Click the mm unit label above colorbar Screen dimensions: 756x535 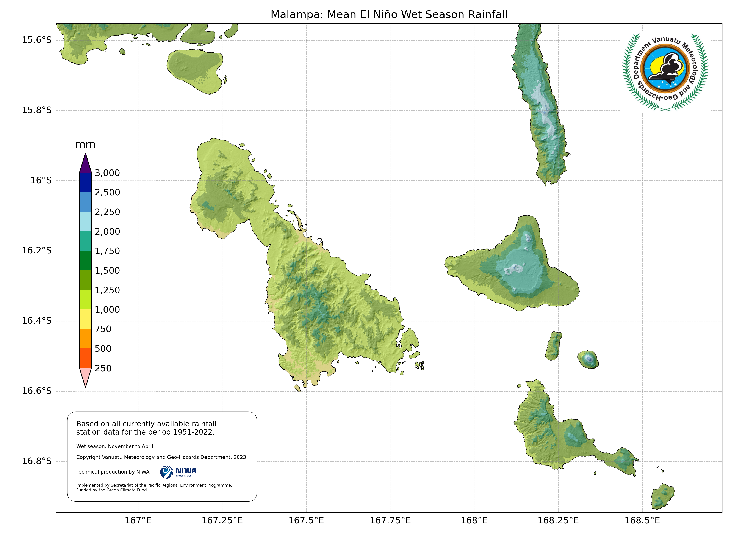[x=85, y=144]
